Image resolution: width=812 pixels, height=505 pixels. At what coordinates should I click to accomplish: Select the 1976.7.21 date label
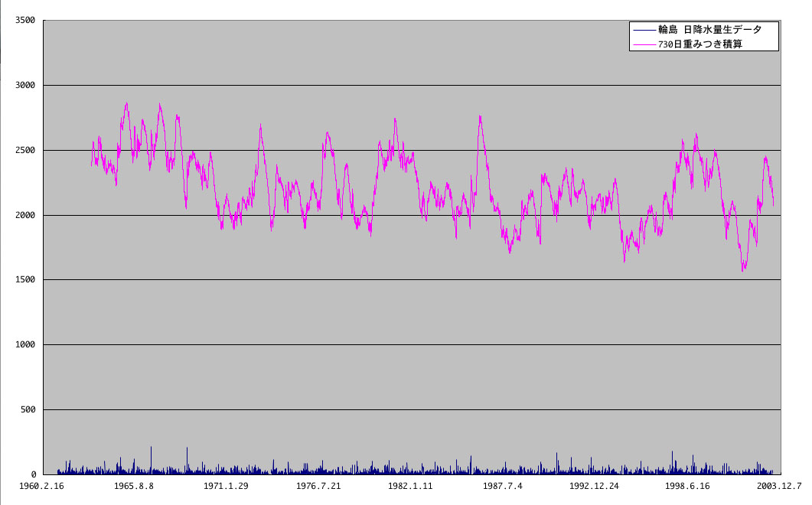(319, 486)
